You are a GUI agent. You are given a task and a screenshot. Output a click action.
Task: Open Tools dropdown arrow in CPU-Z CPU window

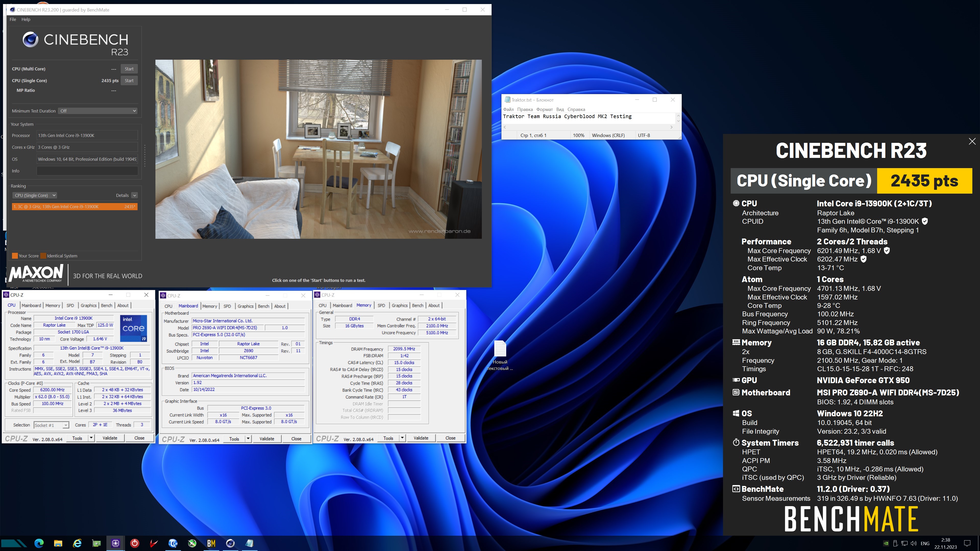pyautogui.click(x=91, y=438)
